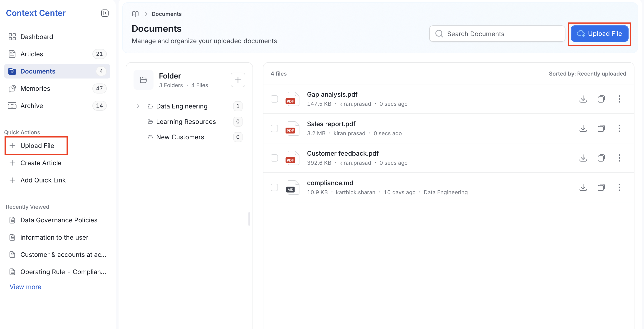This screenshot has width=644, height=329.
Task: Open the Data Engineering folder
Action: coord(182,106)
